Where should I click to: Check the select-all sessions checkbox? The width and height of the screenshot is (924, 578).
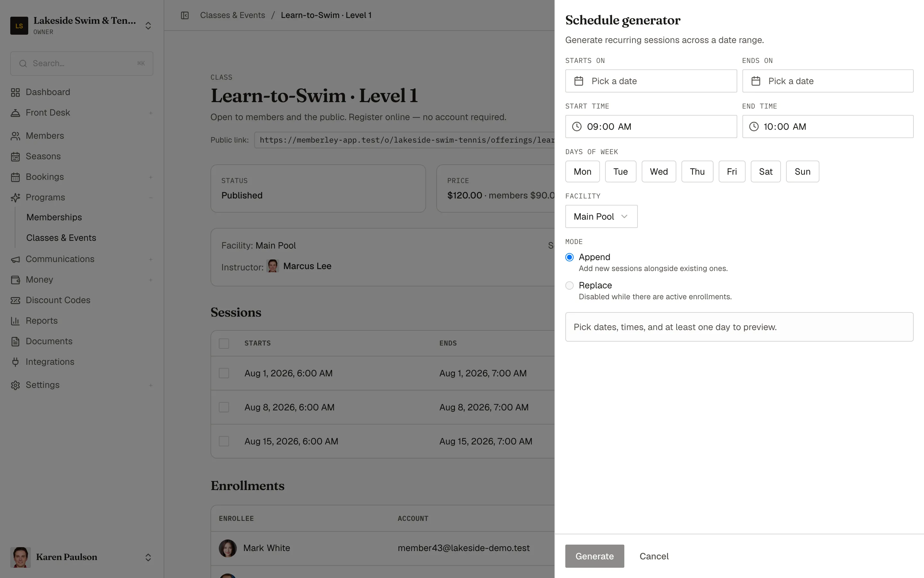click(x=224, y=343)
